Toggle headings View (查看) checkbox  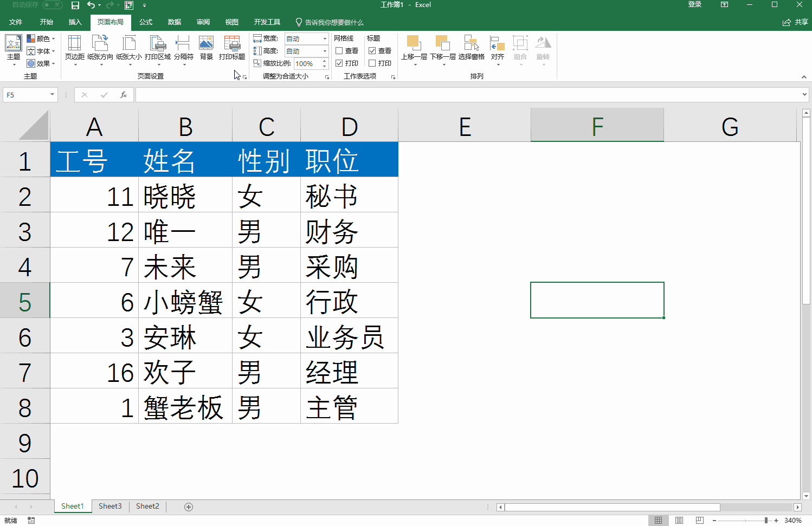point(372,51)
